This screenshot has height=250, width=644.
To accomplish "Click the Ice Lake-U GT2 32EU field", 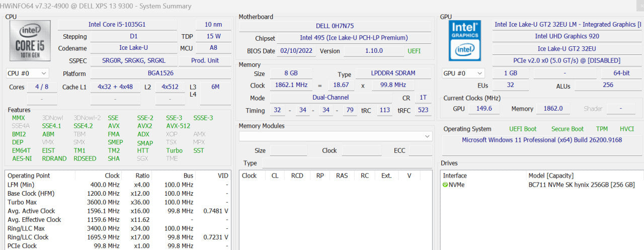I will 567,49.
